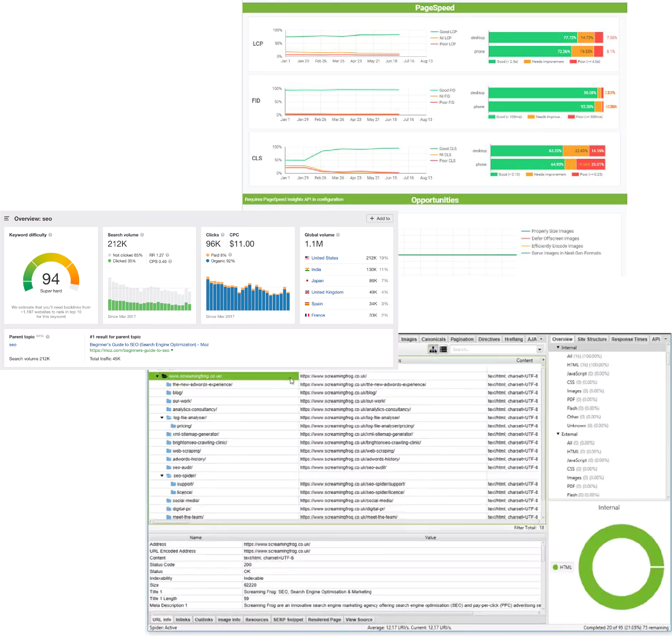The image size is (672, 636).
Task: Open the Inlinks bottom tab
Action: [183, 620]
